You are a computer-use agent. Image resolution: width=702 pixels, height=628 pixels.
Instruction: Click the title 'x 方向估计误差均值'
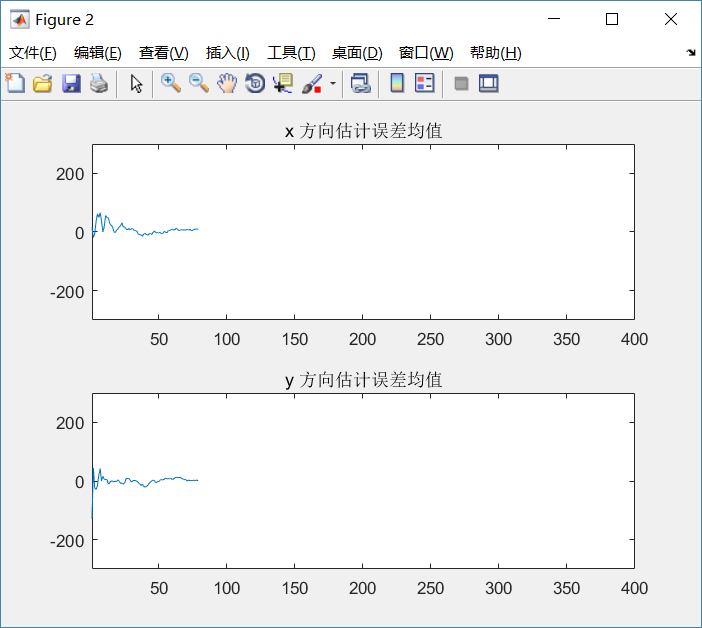click(364, 131)
